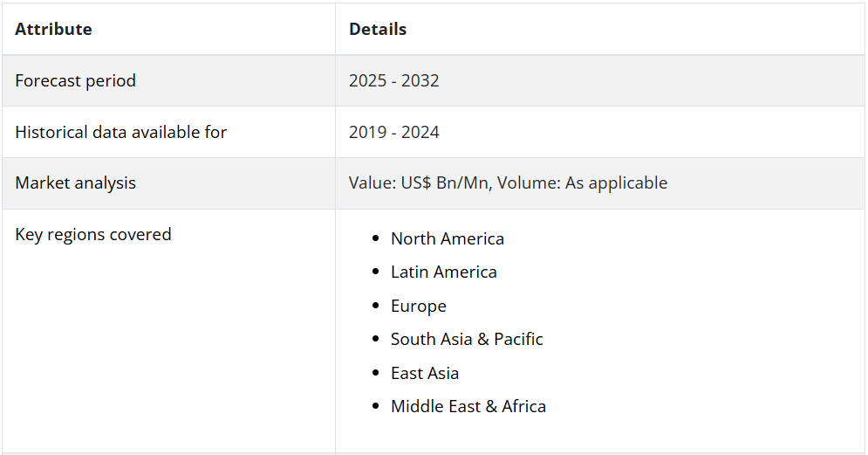868x455 pixels.
Task: Select the Market analysis row label
Action: tap(75, 183)
